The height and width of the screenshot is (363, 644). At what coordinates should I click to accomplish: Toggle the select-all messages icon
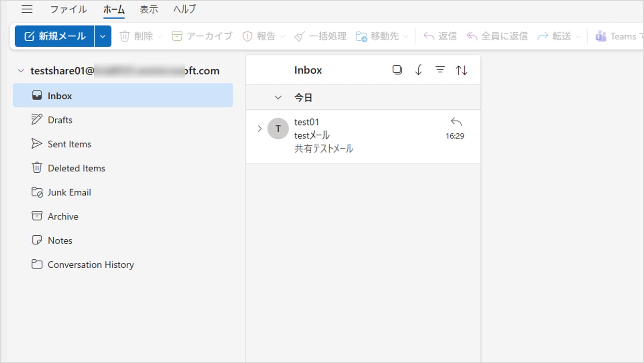click(x=397, y=70)
